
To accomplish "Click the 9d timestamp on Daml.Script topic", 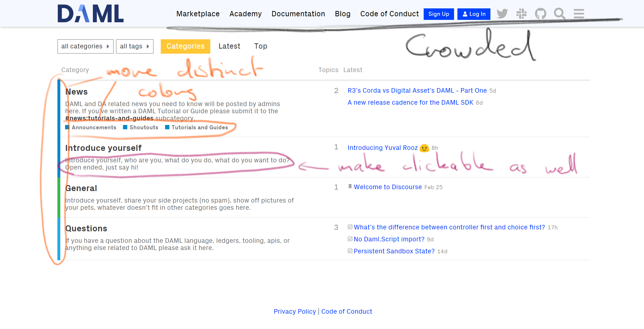I will coord(430,239).
